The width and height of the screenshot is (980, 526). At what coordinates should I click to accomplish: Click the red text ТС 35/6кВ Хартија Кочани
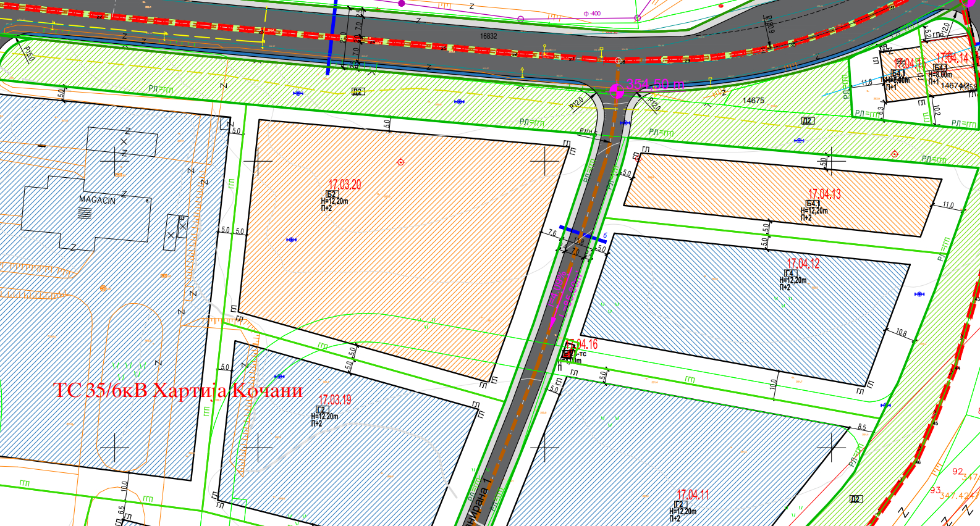(178, 391)
